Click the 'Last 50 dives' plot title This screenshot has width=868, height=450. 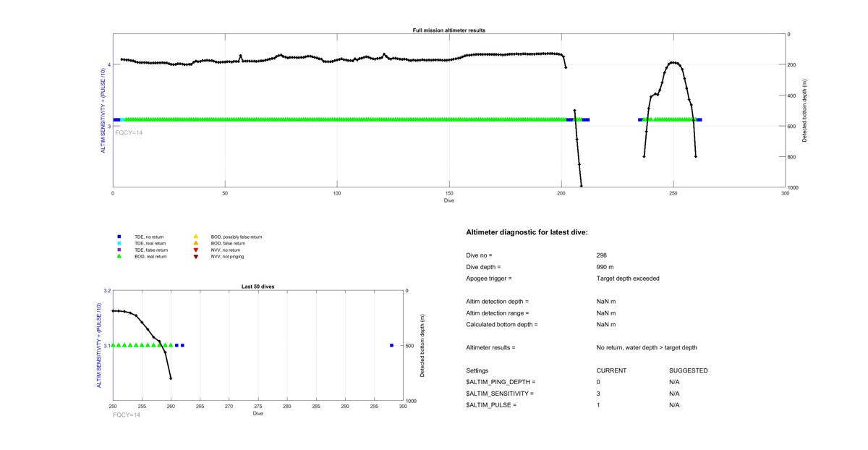pyautogui.click(x=258, y=286)
